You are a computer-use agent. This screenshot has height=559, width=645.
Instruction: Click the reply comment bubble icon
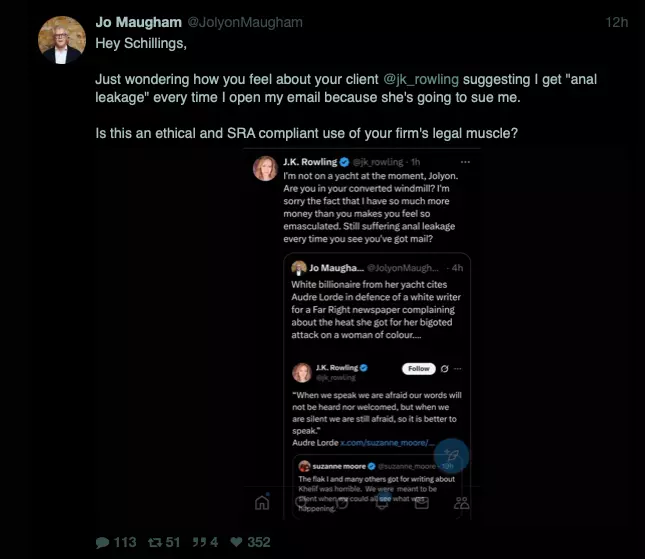[x=102, y=543]
